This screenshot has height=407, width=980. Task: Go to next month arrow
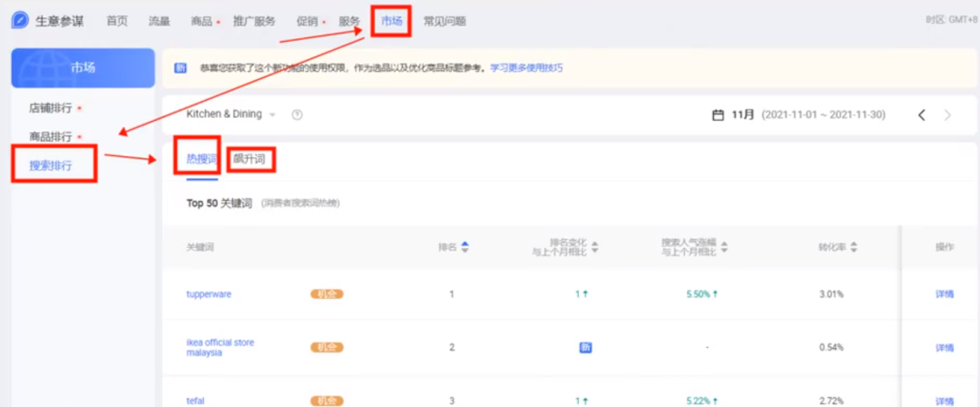point(947,115)
